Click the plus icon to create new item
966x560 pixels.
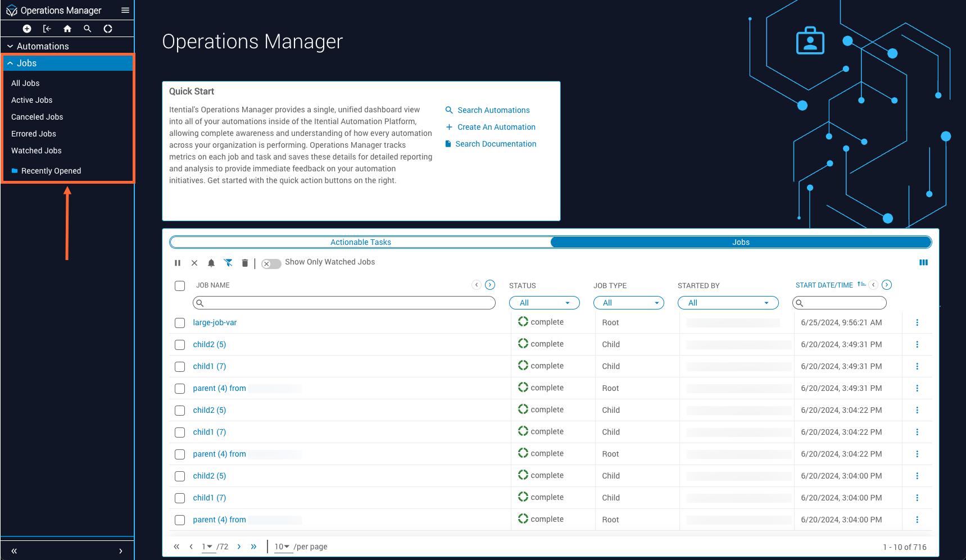tap(27, 29)
